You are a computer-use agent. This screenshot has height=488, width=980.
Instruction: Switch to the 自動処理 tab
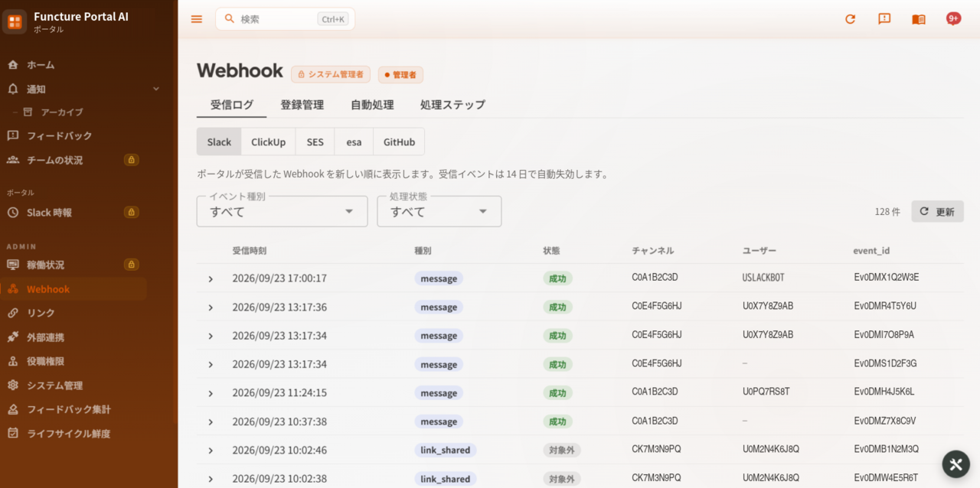(x=372, y=105)
